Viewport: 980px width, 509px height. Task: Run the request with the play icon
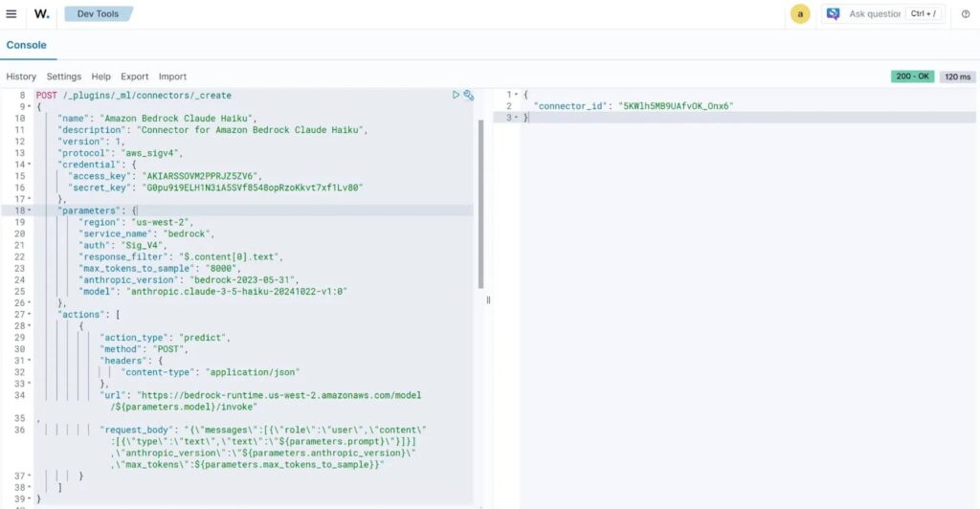[x=457, y=95]
